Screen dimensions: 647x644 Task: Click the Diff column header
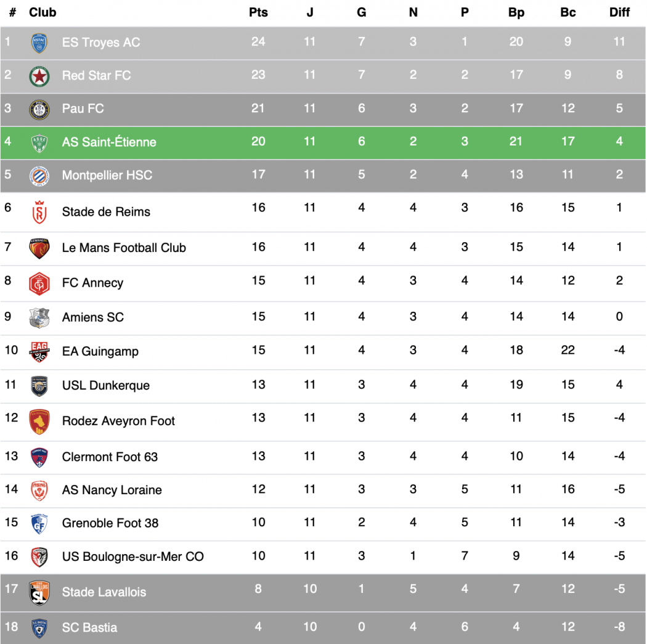(619, 12)
